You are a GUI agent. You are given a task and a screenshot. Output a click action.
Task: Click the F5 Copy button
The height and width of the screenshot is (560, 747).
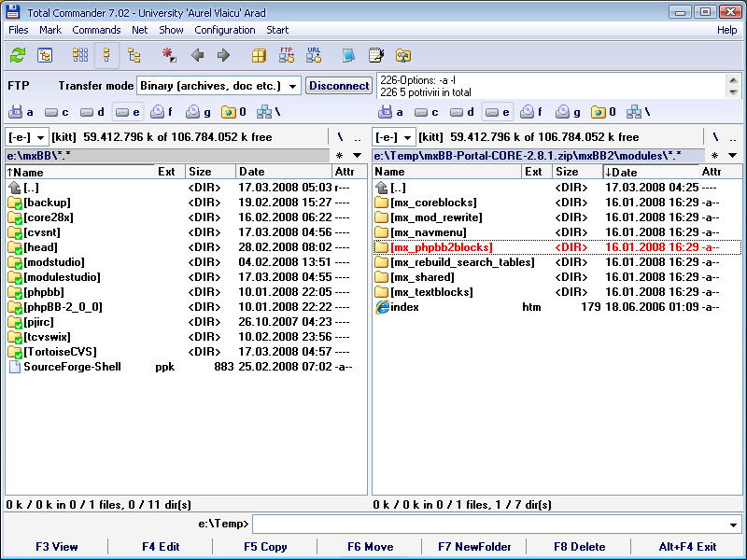[x=265, y=547]
